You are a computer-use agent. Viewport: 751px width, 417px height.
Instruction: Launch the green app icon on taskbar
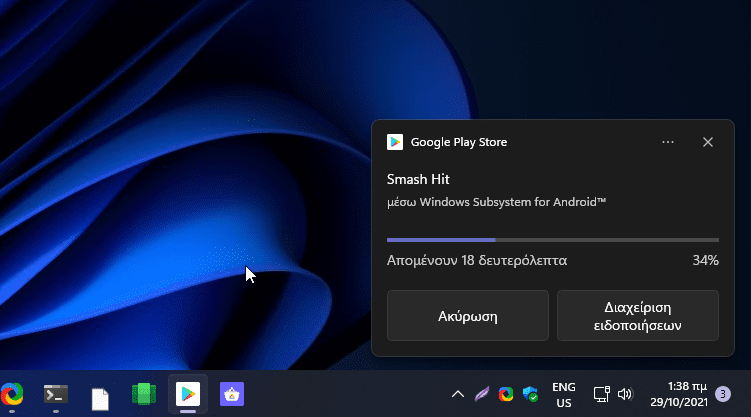point(144,394)
